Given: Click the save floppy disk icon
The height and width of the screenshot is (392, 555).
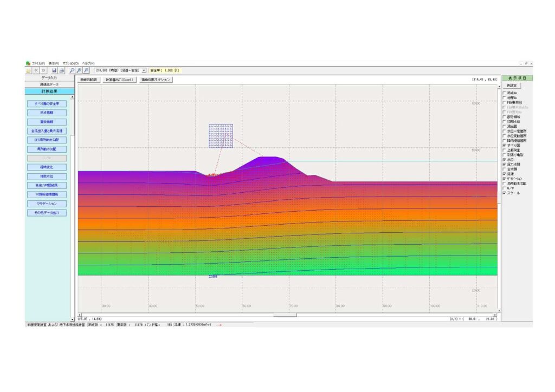Looking at the screenshot, I should tap(55, 70).
